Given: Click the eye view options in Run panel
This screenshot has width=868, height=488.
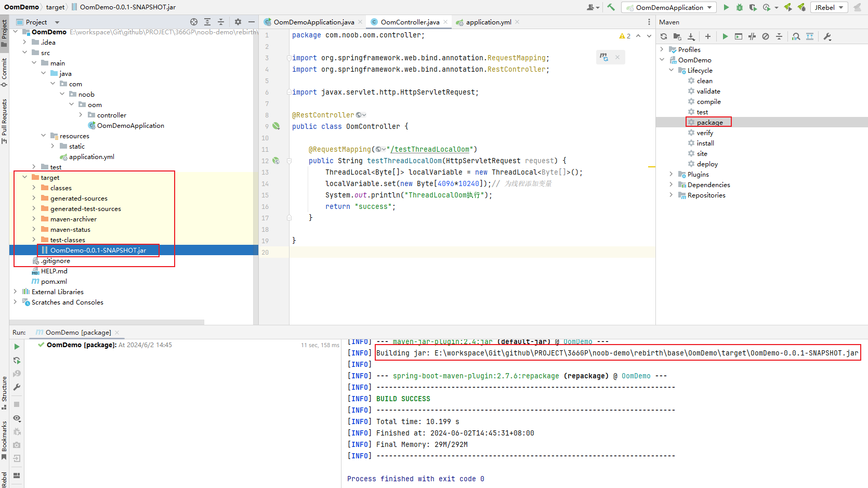Looking at the screenshot, I should [17, 418].
